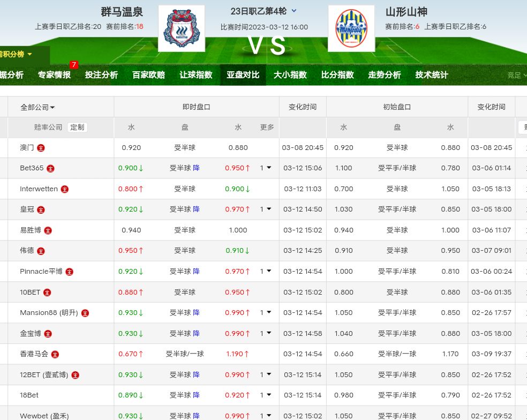Click the 主 icon next to Pinnacle平博
Viewport: 527px width, 420px height.
[x=70, y=272]
